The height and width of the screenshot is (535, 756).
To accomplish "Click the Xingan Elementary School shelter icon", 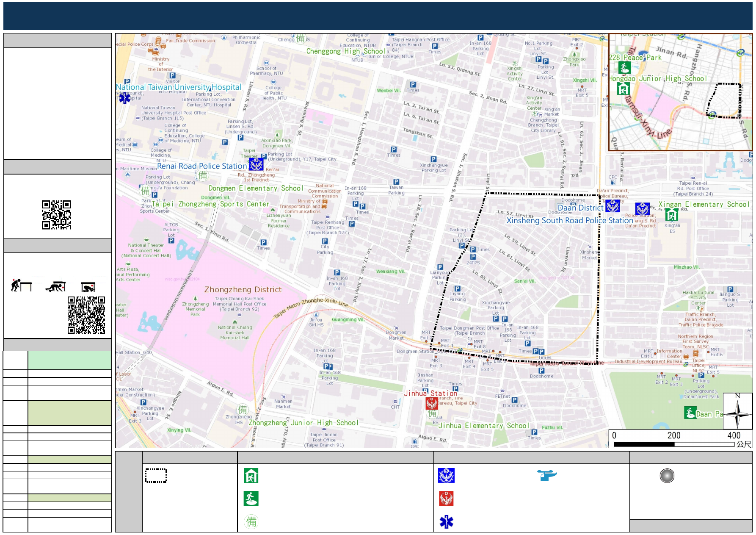I will tap(671, 215).
